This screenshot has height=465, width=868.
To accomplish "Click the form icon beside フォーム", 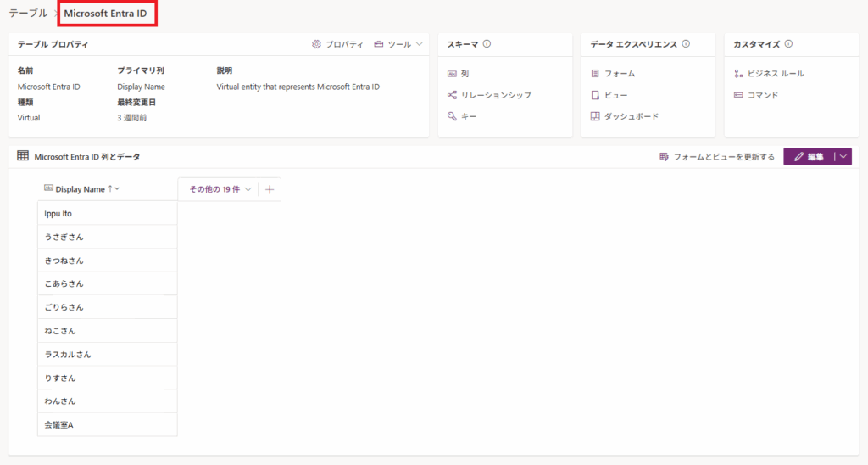I will [595, 74].
